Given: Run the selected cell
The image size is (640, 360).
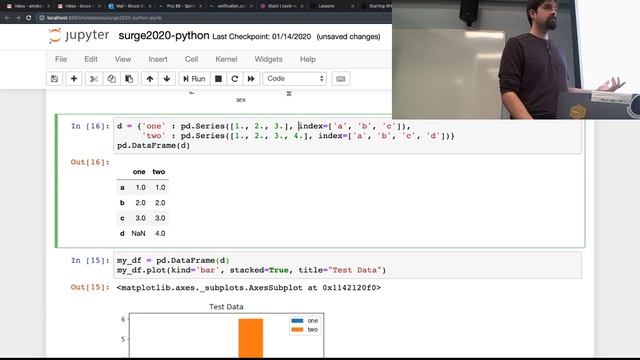Looking at the screenshot, I should [x=194, y=79].
